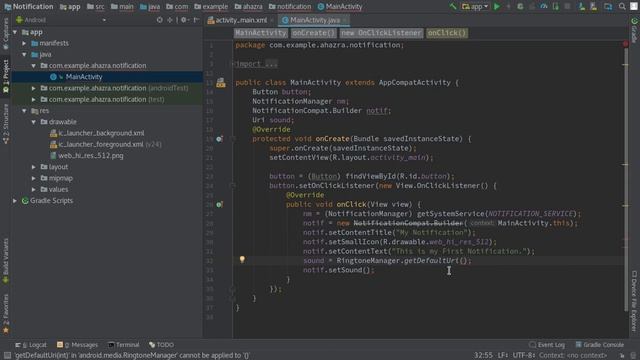Start debugging with the Debug bug icon
This screenshot has height=360, width=640.
[520, 7]
